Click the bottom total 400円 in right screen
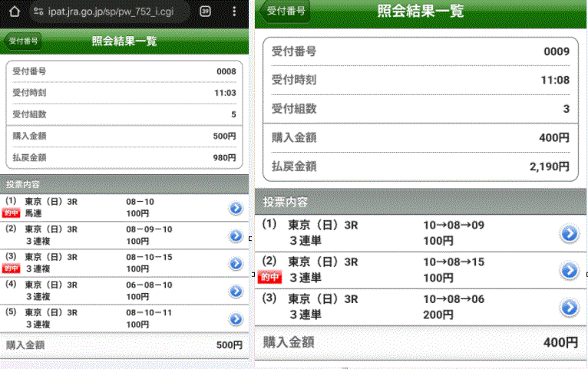This screenshot has height=369, width=588. coord(560,342)
